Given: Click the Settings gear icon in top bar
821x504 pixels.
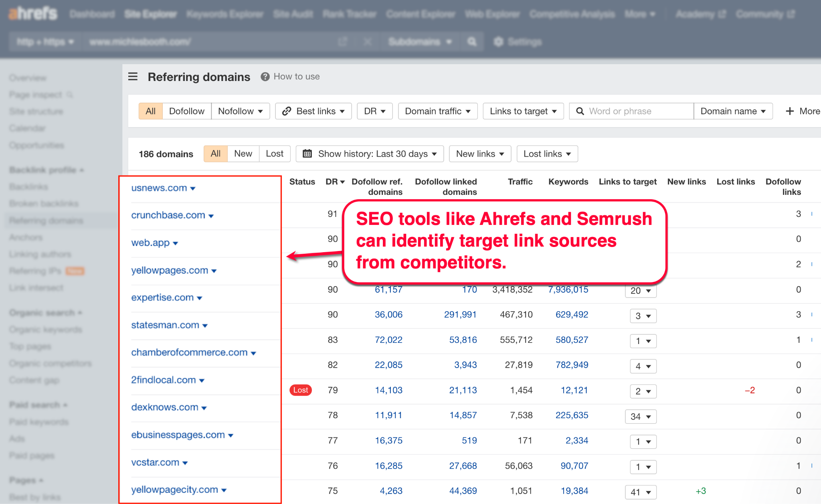Looking at the screenshot, I should pyautogui.click(x=498, y=42).
